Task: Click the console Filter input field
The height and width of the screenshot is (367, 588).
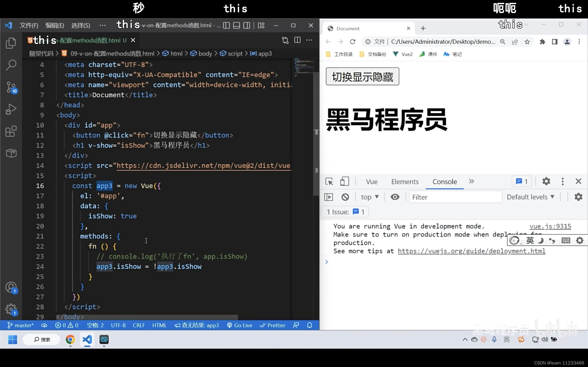Action: (x=455, y=197)
